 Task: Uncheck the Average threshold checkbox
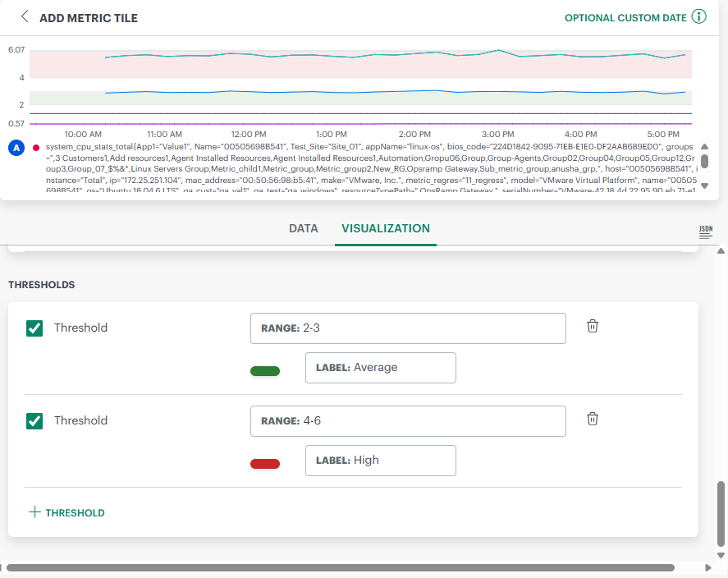(x=34, y=328)
